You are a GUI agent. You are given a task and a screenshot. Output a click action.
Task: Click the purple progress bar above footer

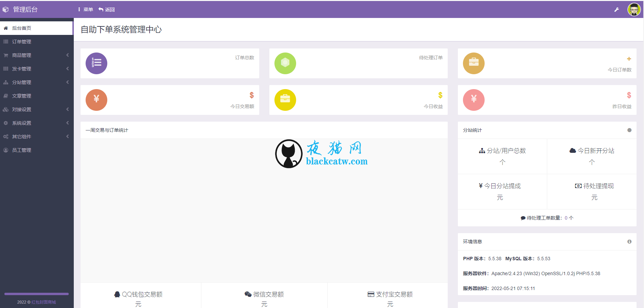tap(37, 294)
